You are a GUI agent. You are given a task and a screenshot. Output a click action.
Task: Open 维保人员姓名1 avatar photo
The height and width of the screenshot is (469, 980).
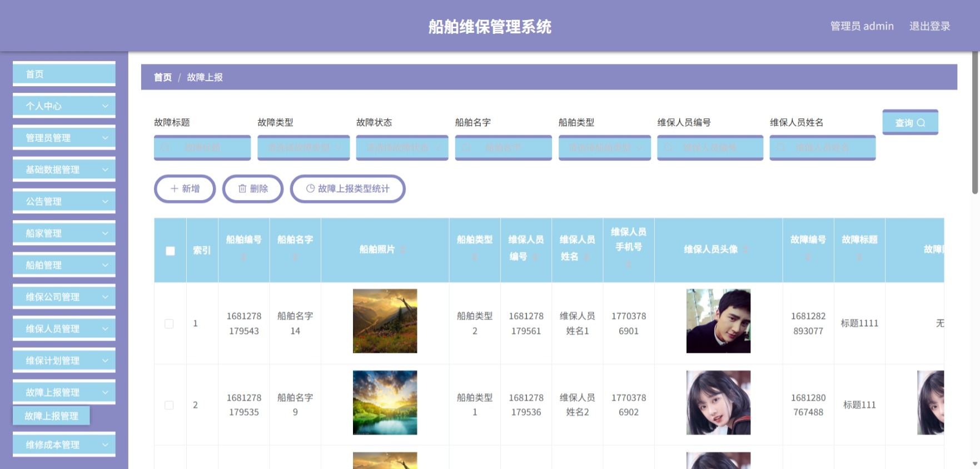(718, 321)
